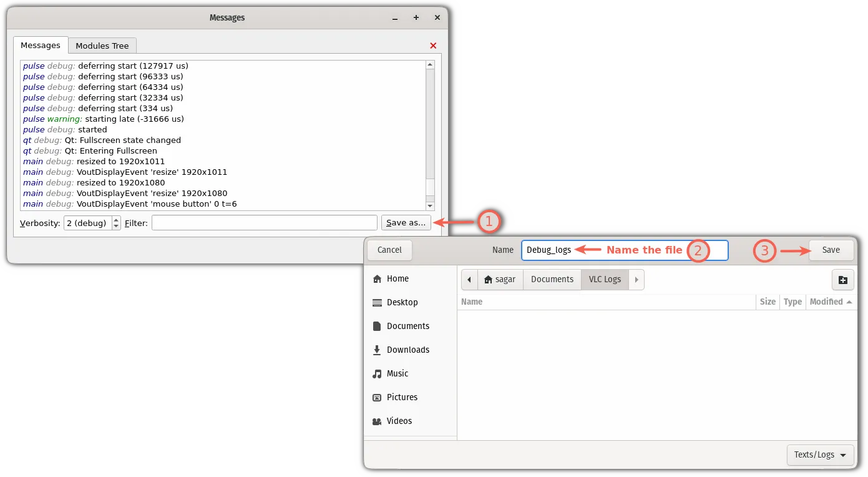This screenshot has width=868, height=477.
Task: Switch to the Modules Tree tab
Action: [x=102, y=46]
